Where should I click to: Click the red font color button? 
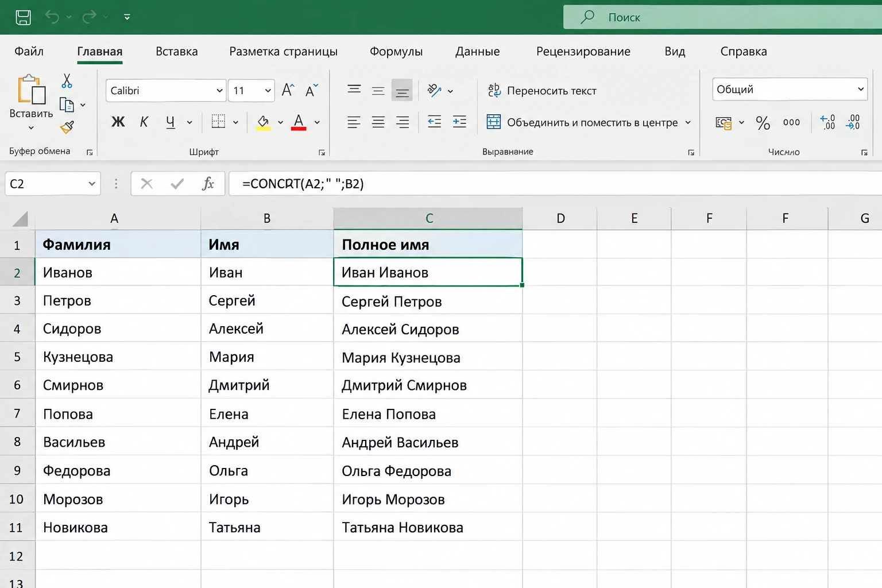[299, 122]
